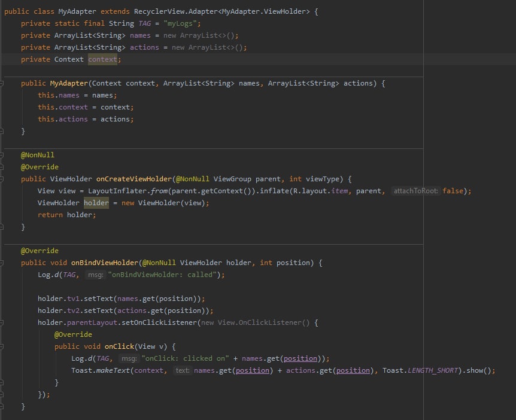516x420 pixels.
Task: Click the show() call
Action: tap(479, 370)
